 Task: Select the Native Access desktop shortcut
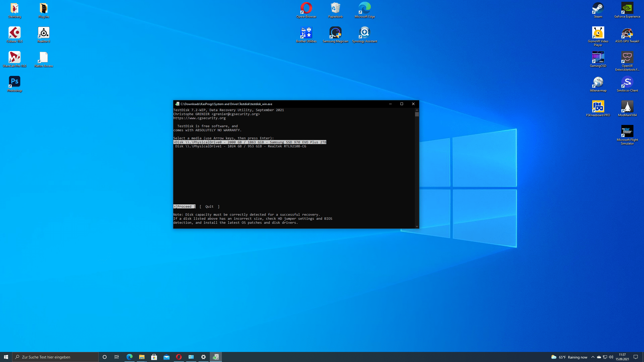(44, 60)
